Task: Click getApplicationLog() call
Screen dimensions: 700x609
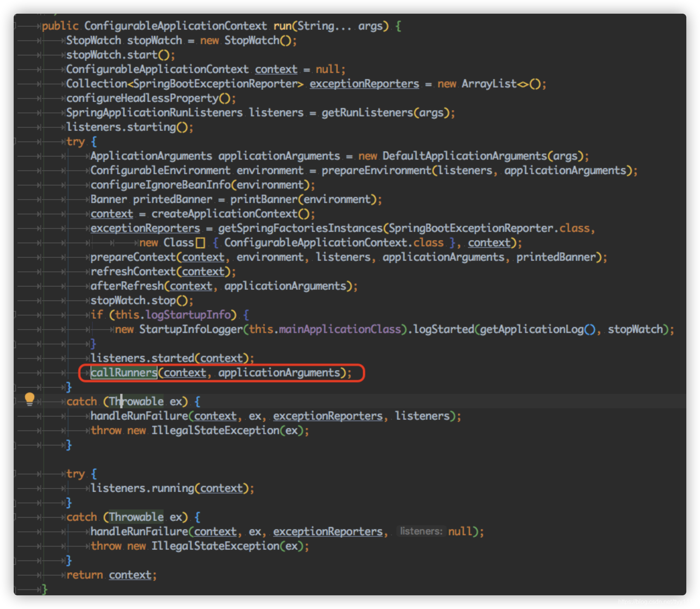Action: 538,329
